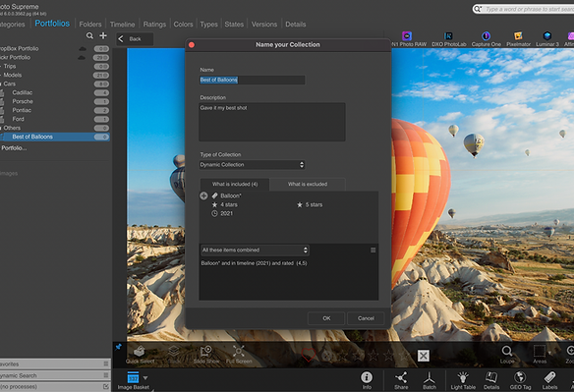
Task: Cancel the Name your Collection dialog
Action: (x=366, y=318)
